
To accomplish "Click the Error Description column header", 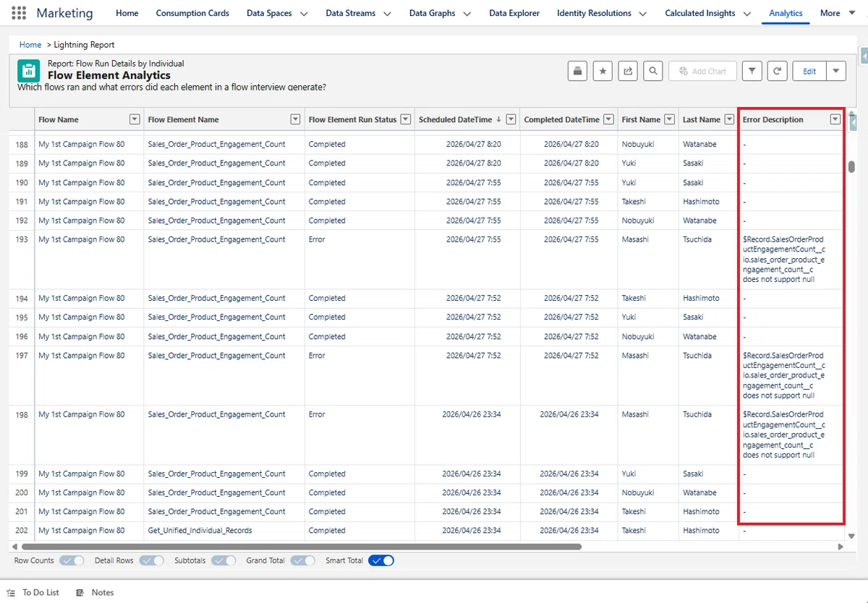I will tap(773, 119).
